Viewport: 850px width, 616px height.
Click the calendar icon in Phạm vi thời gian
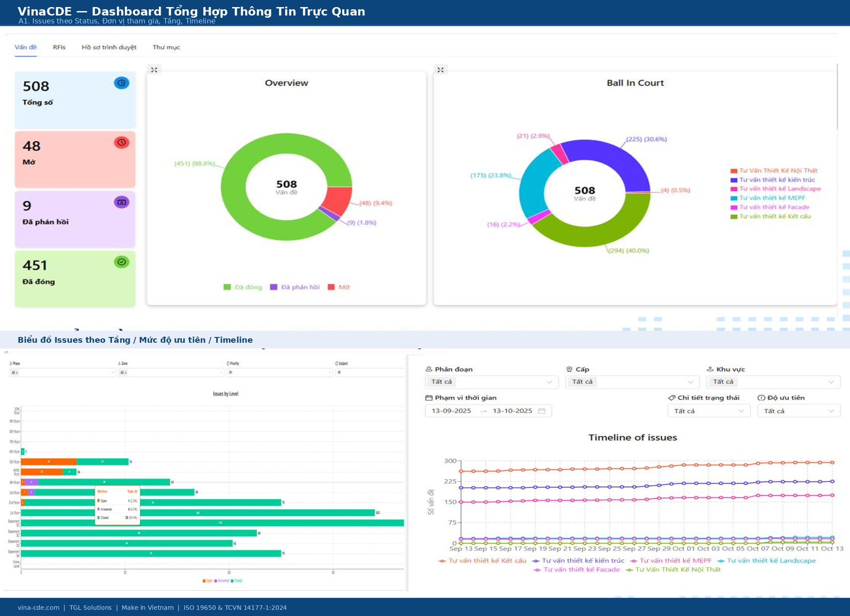(543, 411)
